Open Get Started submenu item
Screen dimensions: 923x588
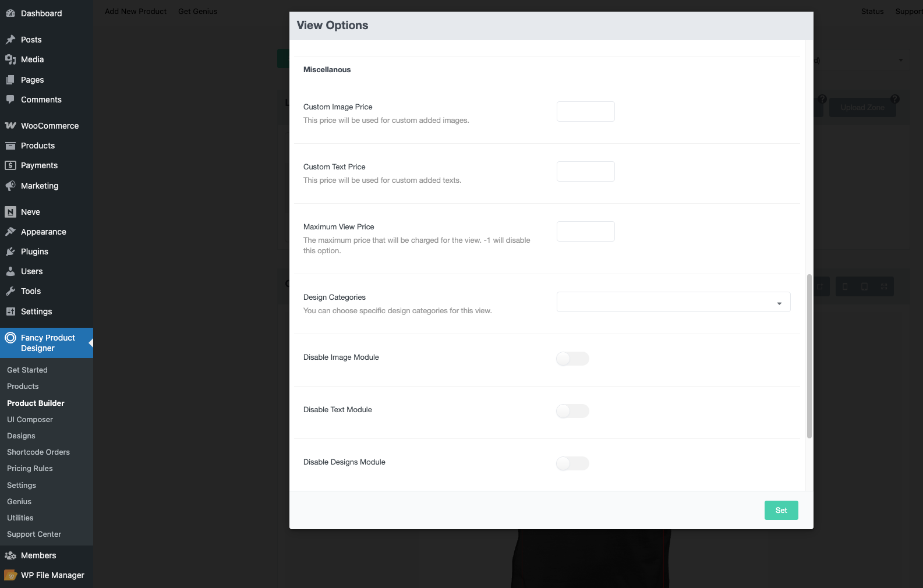27,370
